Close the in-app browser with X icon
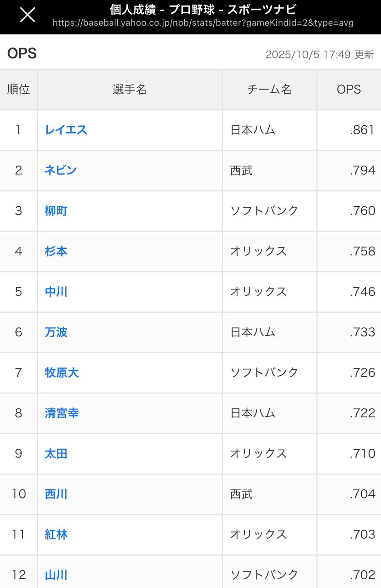Screen dimensions: 381x588 (x=27, y=15)
